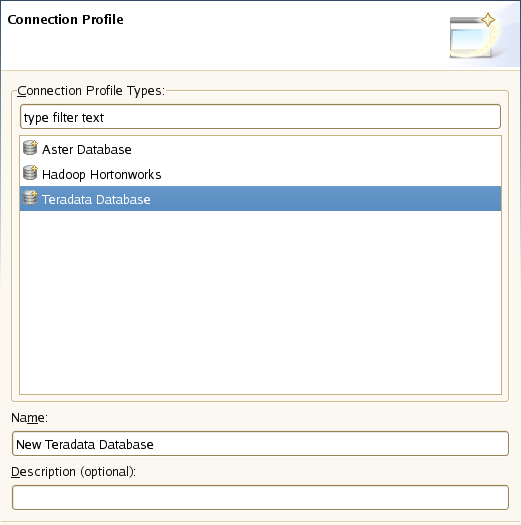The width and height of the screenshot is (521, 525).
Task: Focus the Description (optional) text field
Action: (x=260, y=498)
